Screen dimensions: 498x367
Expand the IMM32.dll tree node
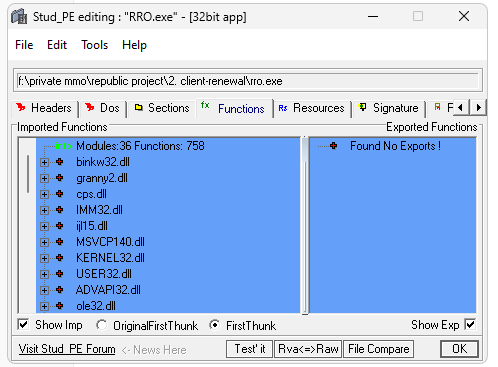pyautogui.click(x=44, y=210)
